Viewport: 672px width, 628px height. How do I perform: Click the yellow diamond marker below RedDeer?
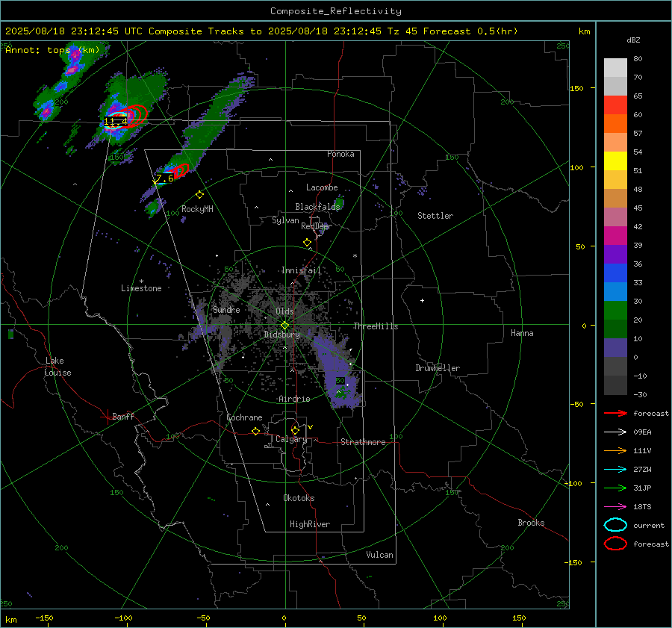click(307, 243)
